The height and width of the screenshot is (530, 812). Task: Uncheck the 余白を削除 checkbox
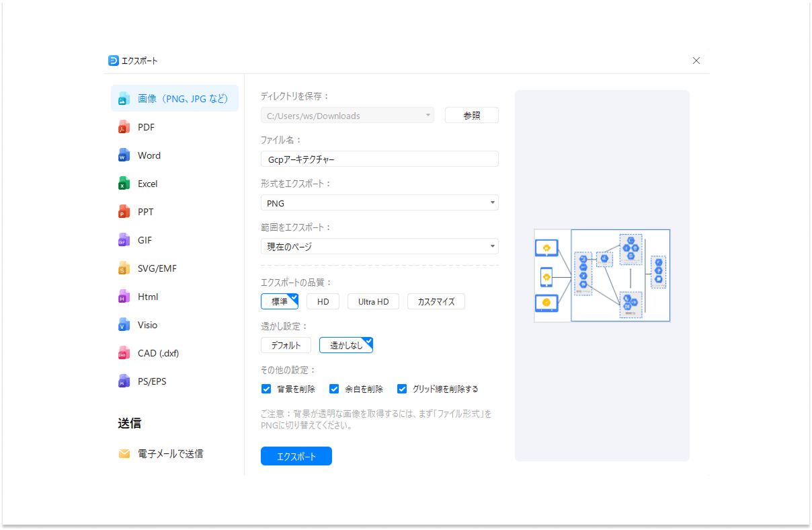click(x=334, y=389)
